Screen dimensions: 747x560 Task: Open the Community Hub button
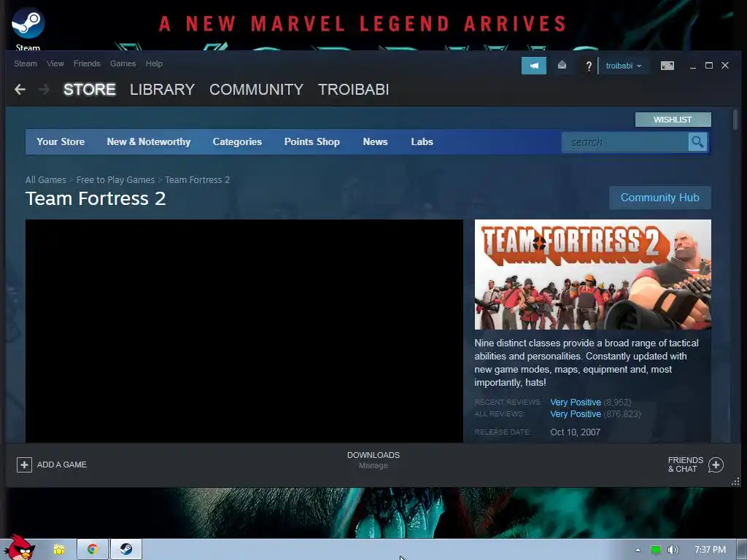pyautogui.click(x=659, y=198)
